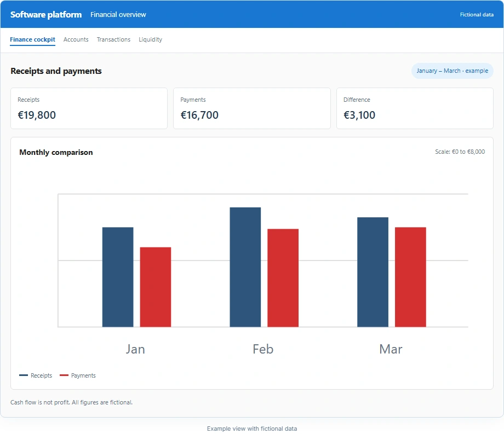The image size is (504, 434).
Task: Click the March receipts blue bar
Action: coord(373,272)
